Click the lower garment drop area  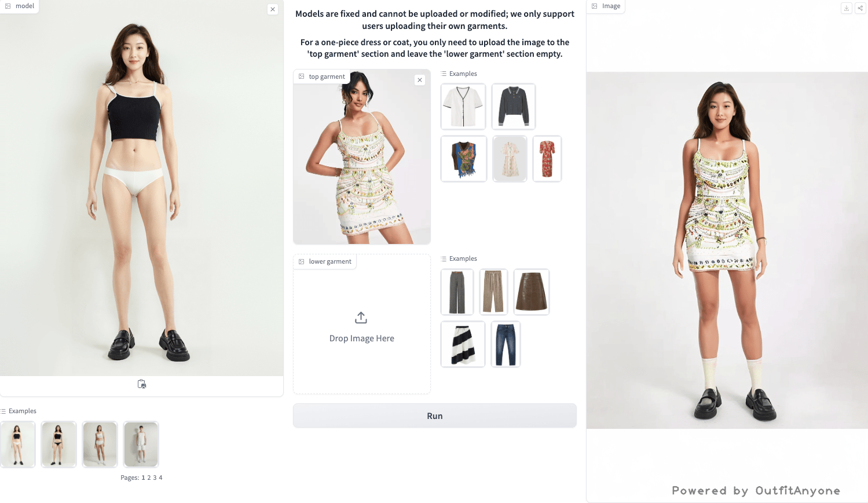tap(362, 325)
